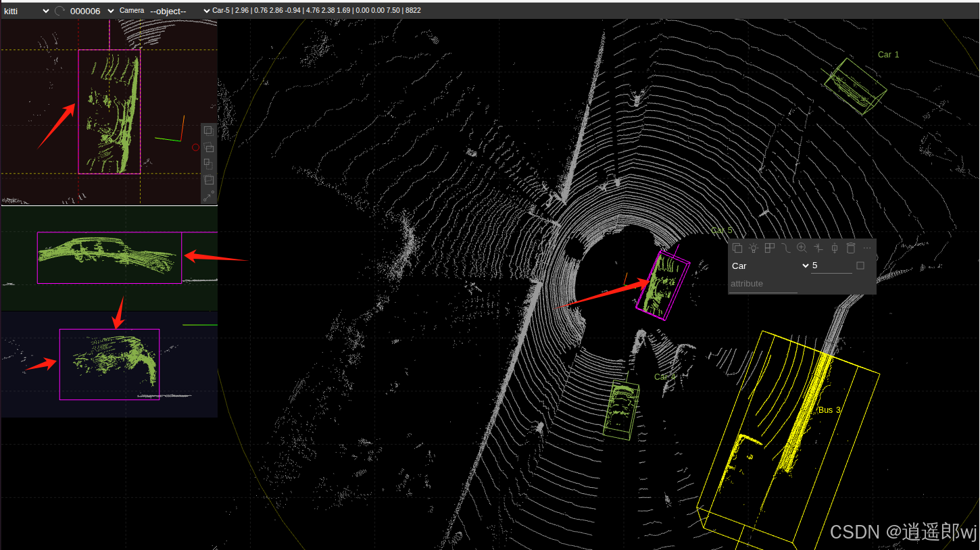
Task: Select the Car-5 box info text in the header
Action: pos(316,11)
